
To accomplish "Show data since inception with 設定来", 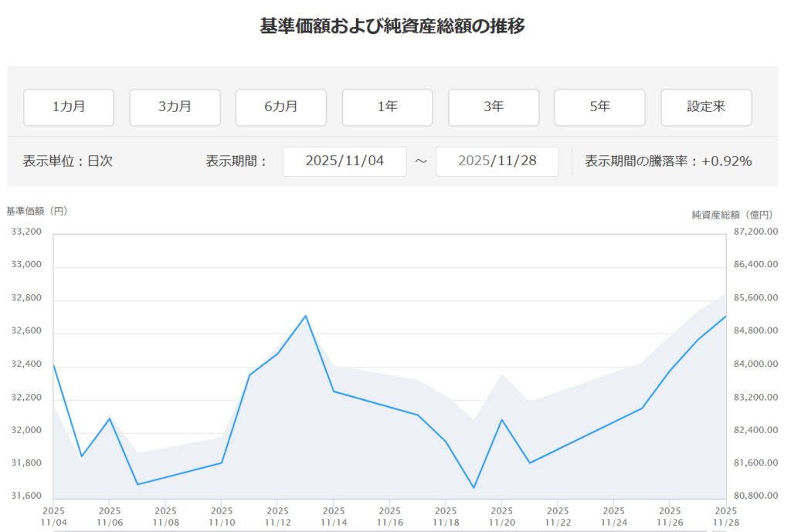I will [x=706, y=107].
